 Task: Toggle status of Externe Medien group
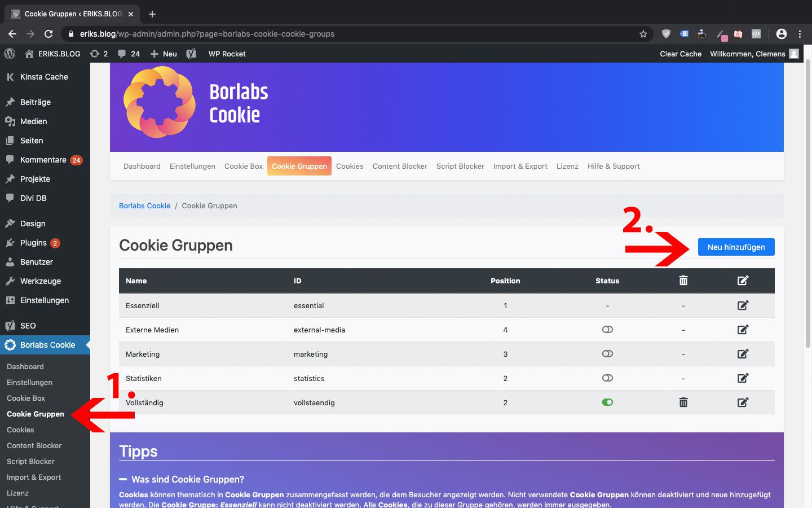click(607, 330)
